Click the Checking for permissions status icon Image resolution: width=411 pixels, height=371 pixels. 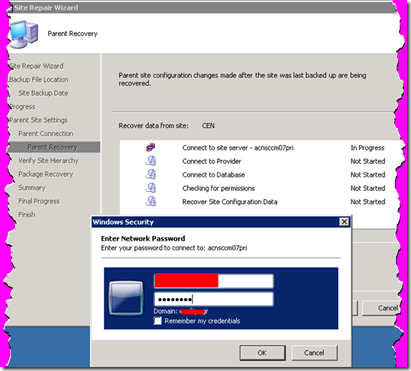pos(151,188)
